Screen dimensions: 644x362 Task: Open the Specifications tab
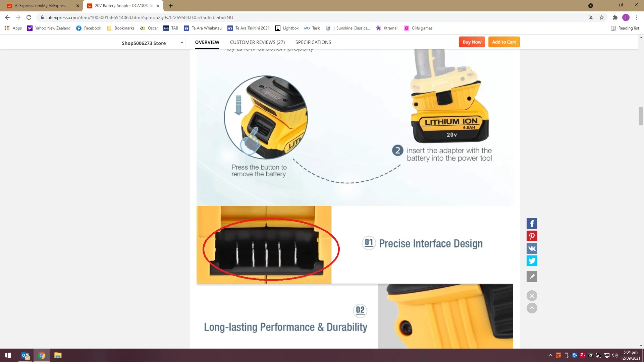[313, 42]
